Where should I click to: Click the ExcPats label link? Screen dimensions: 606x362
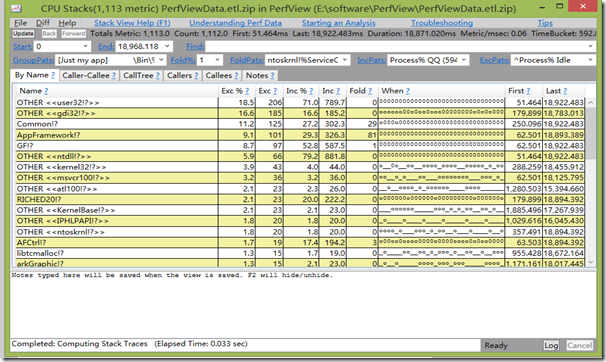(x=494, y=60)
